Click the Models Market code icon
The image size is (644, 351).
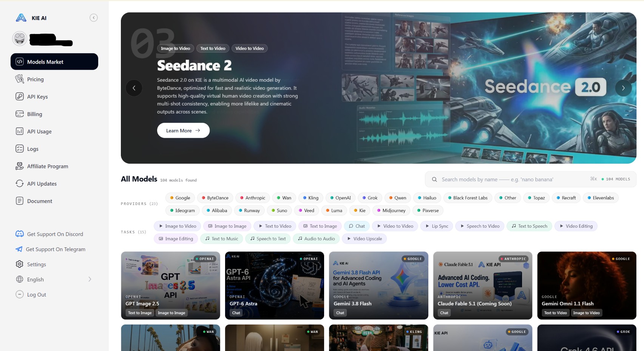(x=20, y=62)
